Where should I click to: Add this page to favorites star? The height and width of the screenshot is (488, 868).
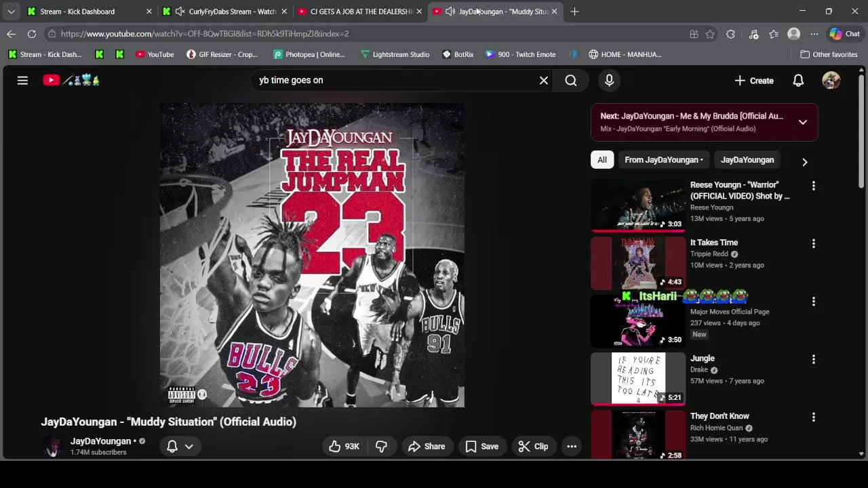pyautogui.click(x=710, y=34)
